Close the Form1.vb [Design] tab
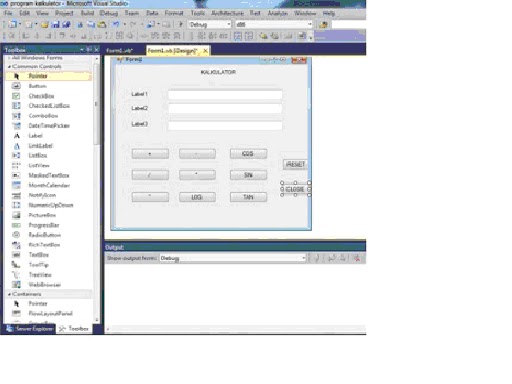 pyautogui.click(x=205, y=51)
